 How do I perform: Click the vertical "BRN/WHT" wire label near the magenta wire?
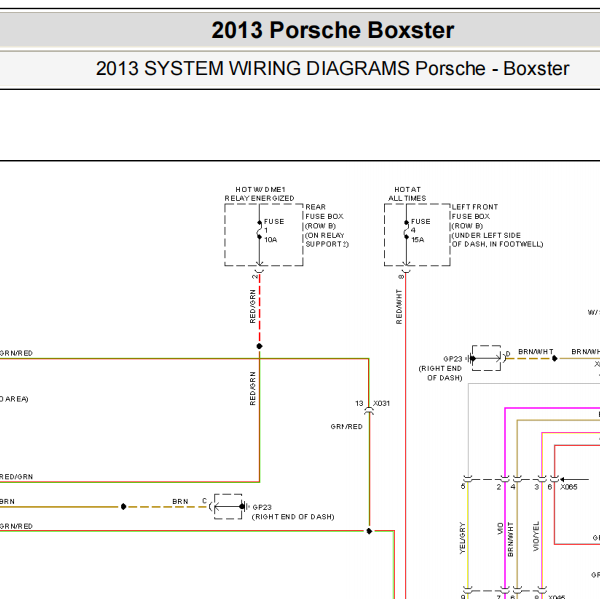tap(510, 539)
